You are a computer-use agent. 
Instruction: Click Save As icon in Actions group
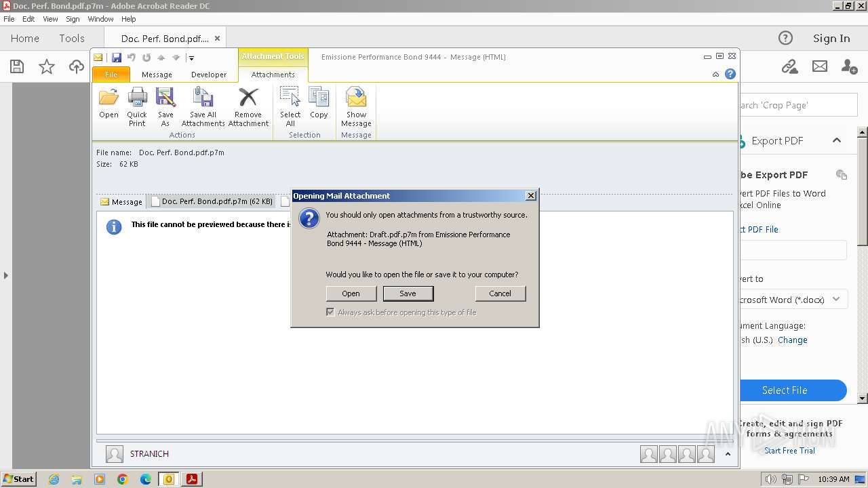coord(165,98)
